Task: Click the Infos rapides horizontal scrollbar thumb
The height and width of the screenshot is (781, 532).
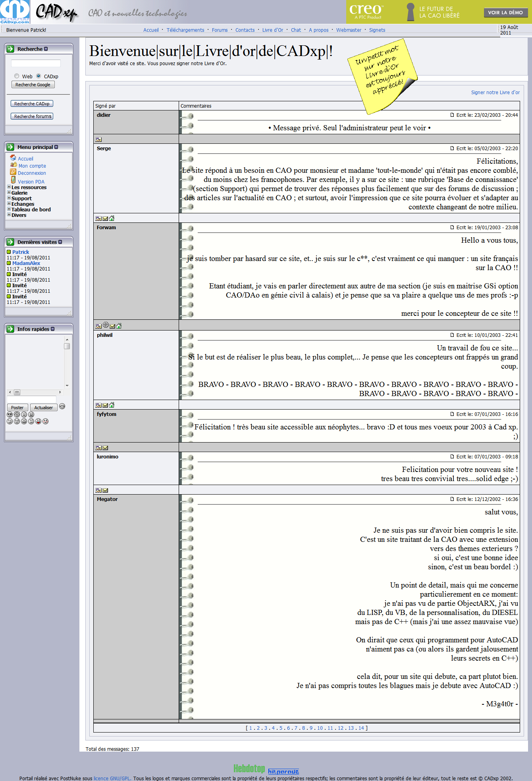Action: pyautogui.click(x=17, y=392)
